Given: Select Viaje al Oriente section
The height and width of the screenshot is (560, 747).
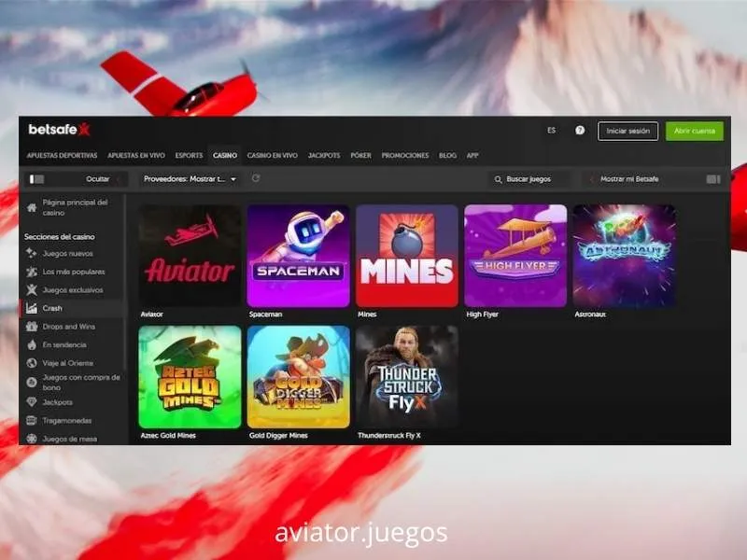Looking at the screenshot, I should pos(67,363).
